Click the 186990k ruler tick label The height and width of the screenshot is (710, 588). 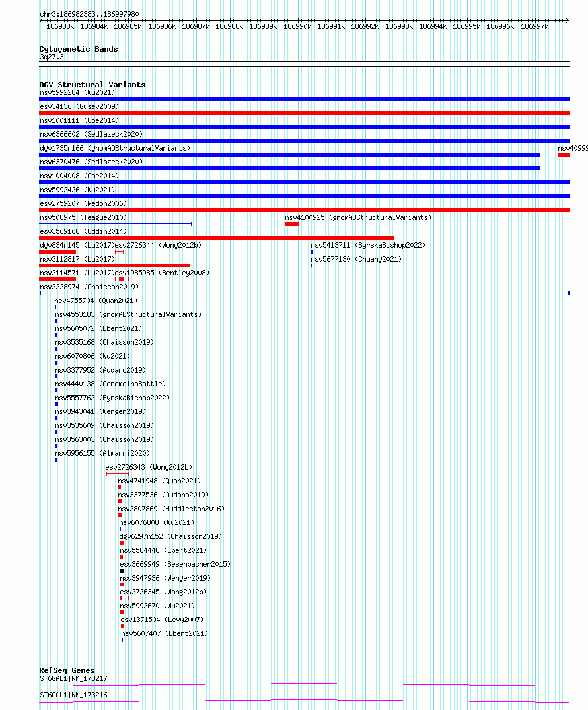(x=297, y=26)
